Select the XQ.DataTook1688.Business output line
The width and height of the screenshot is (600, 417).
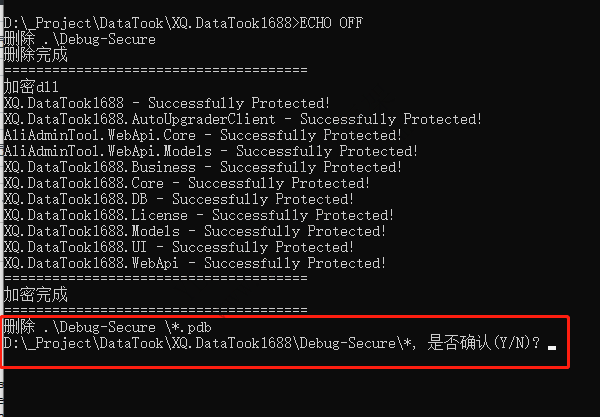(x=203, y=167)
